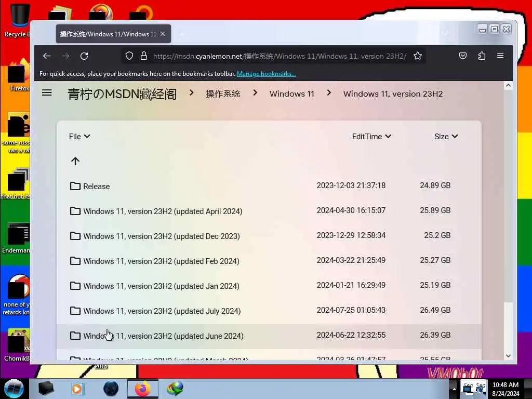
Task: Go to 青柠のMSDN藏经阁 home breadcrumb
Action: coord(122,94)
